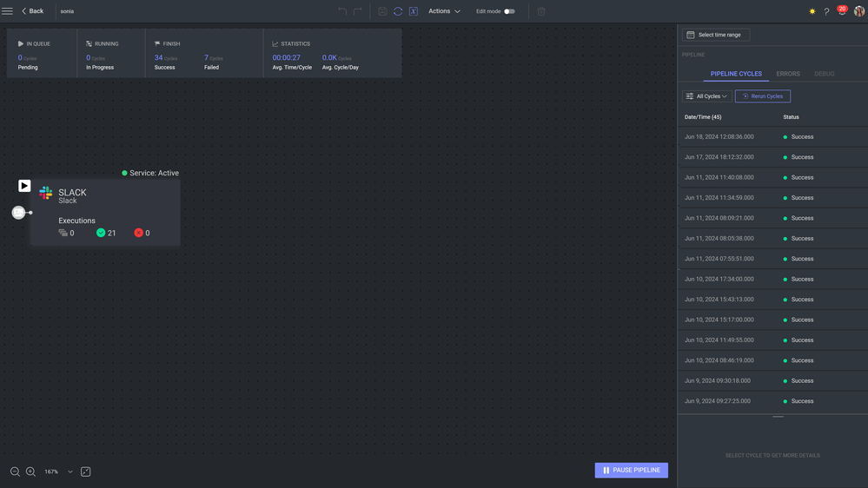Open the Actions dropdown menu

click(444, 11)
